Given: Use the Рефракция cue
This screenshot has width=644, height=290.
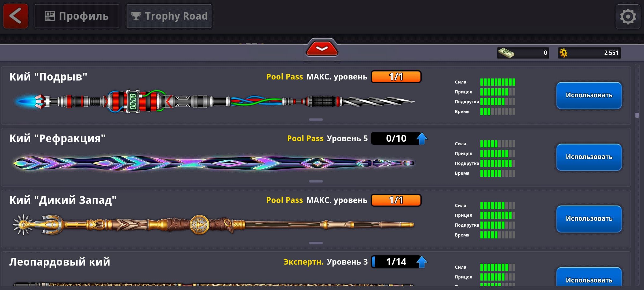Looking at the screenshot, I should 589,157.
